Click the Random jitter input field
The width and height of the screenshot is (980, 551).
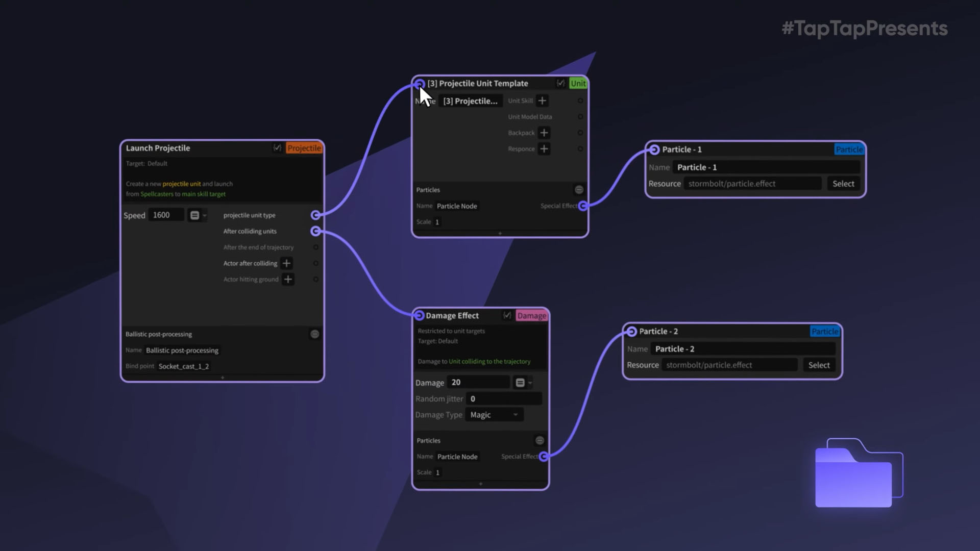coord(503,399)
